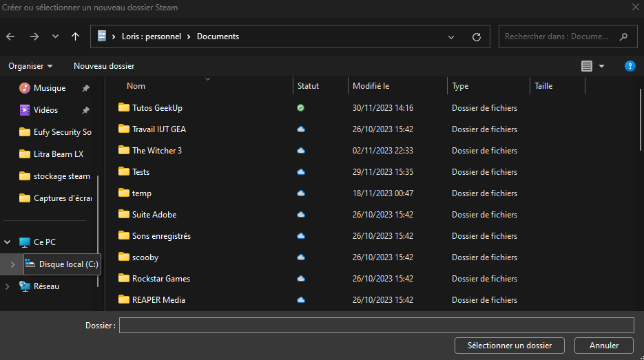Screen dimensions: 644x360
Task: Select Disque local (C:) drive
Action: (62, 264)
